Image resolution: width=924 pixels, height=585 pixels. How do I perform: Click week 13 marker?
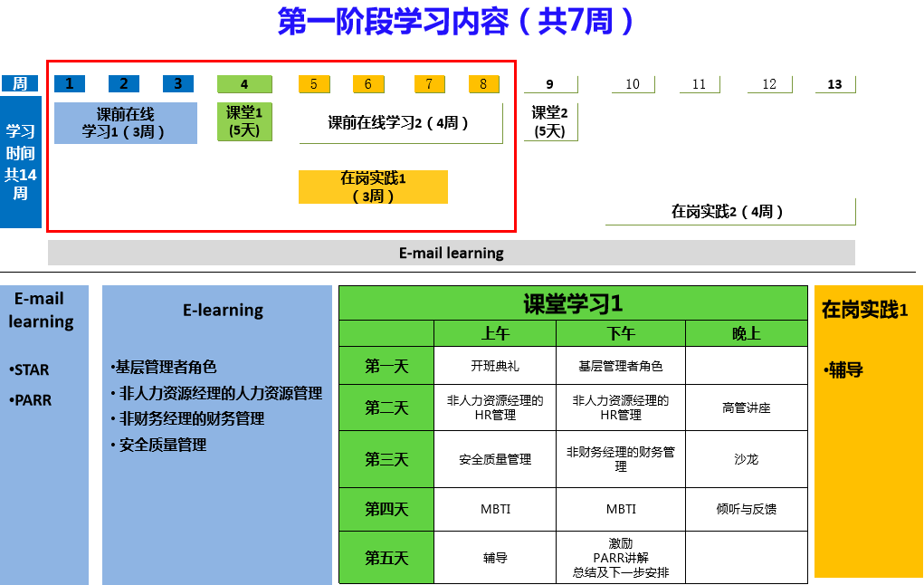[x=834, y=84]
